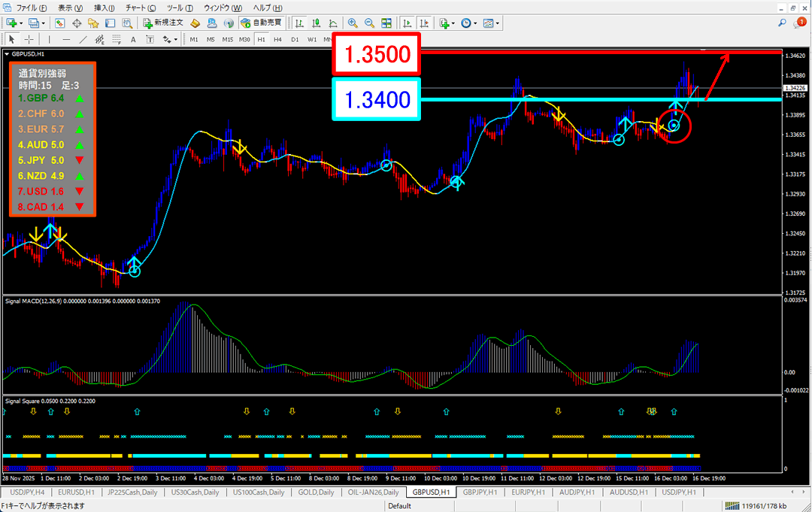Toggle the chart shift button
This screenshot has height=512, width=812.
(425, 23)
